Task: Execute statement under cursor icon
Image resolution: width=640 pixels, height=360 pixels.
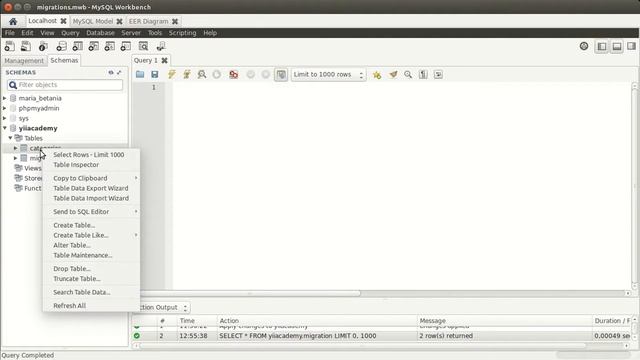Action: (x=187, y=74)
